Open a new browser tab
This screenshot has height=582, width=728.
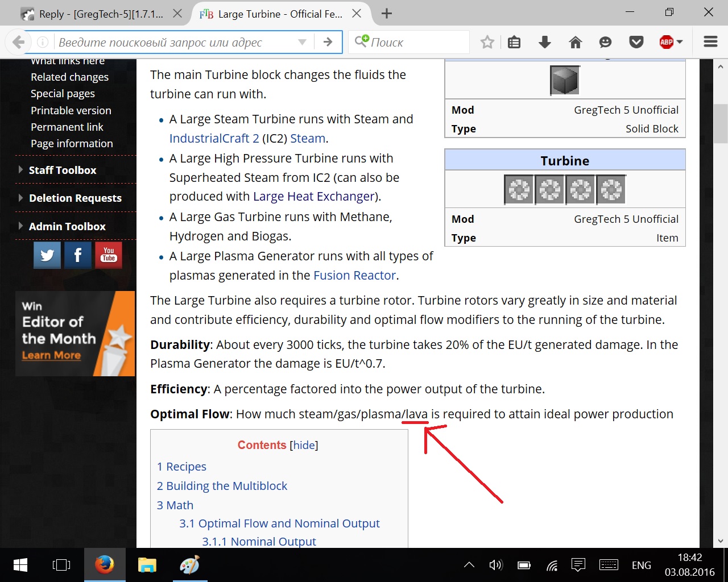click(x=387, y=14)
